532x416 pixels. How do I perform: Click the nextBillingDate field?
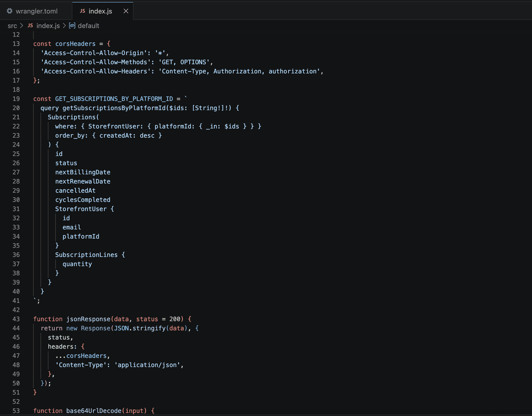(x=83, y=172)
